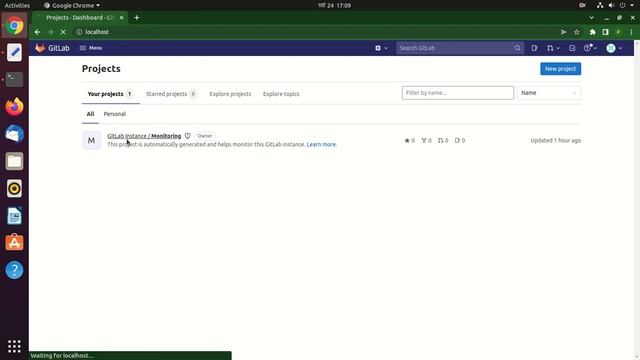Viewport: 640px width, 360px height.
Task: Open the Issues icon in navbar
Action: pos(534,48)
